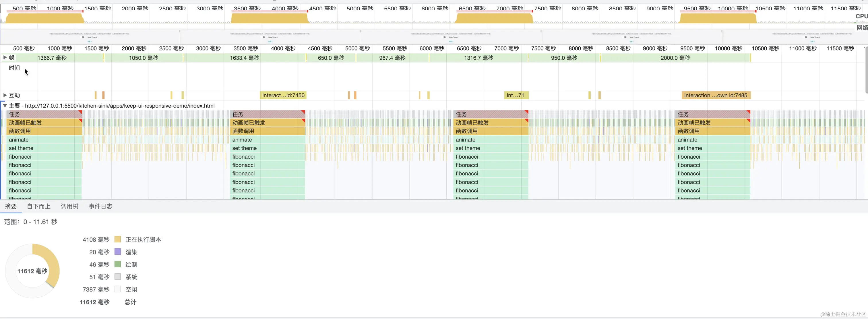Select the second 动画帧已触发 event bar

click(267, 122)
